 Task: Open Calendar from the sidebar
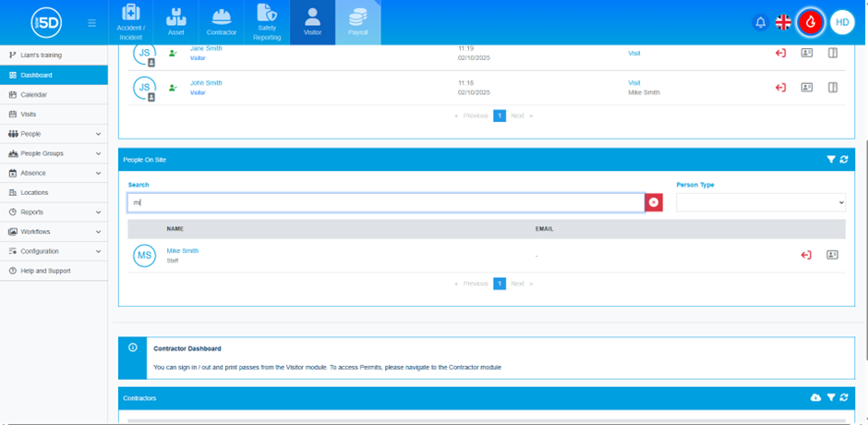pos(33,94)
